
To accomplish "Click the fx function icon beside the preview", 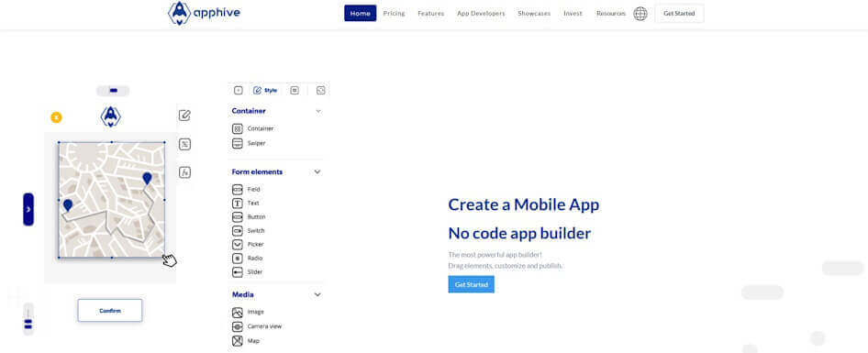I will coord(185,172).
